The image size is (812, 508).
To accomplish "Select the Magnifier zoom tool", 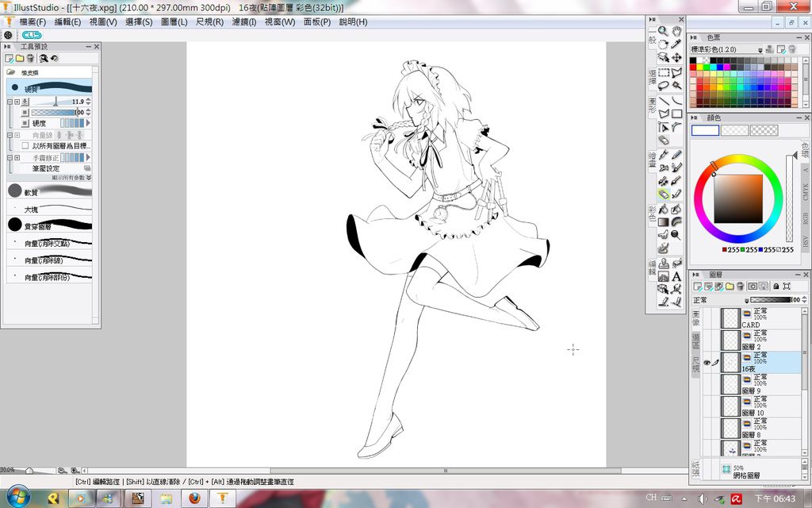I will tap(664, 31).
